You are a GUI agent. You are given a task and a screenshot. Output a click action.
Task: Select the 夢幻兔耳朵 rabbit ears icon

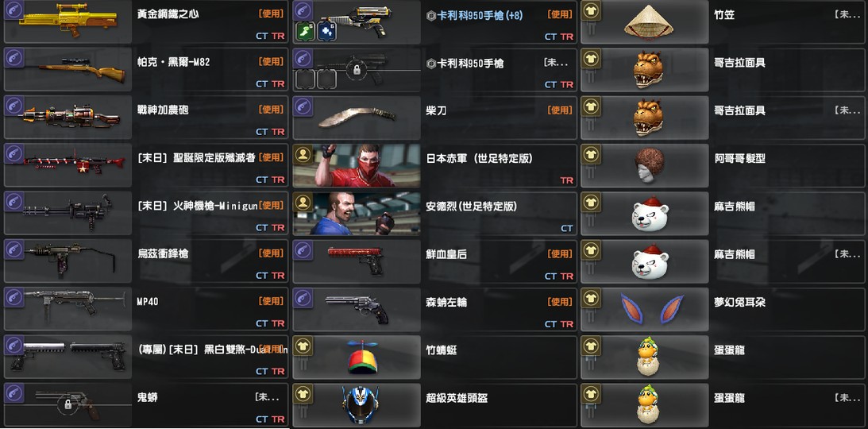651,309
